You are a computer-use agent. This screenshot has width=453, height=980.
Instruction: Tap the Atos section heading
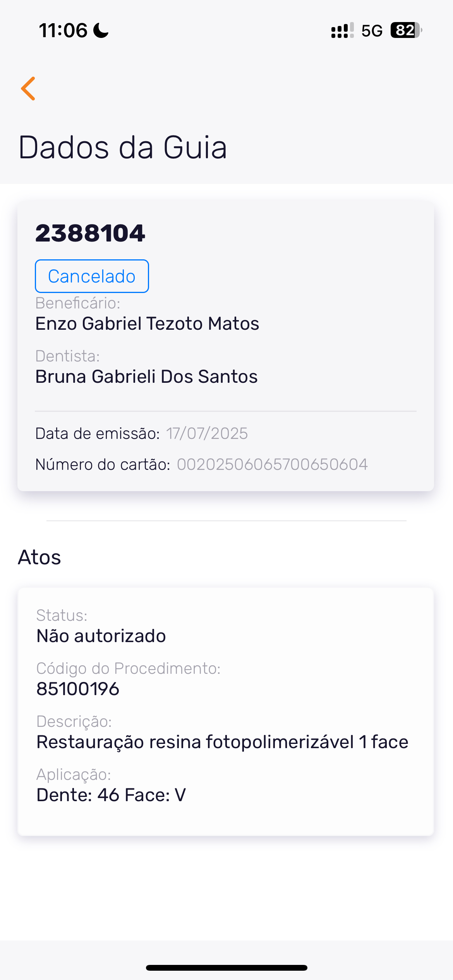pos(39,557)
